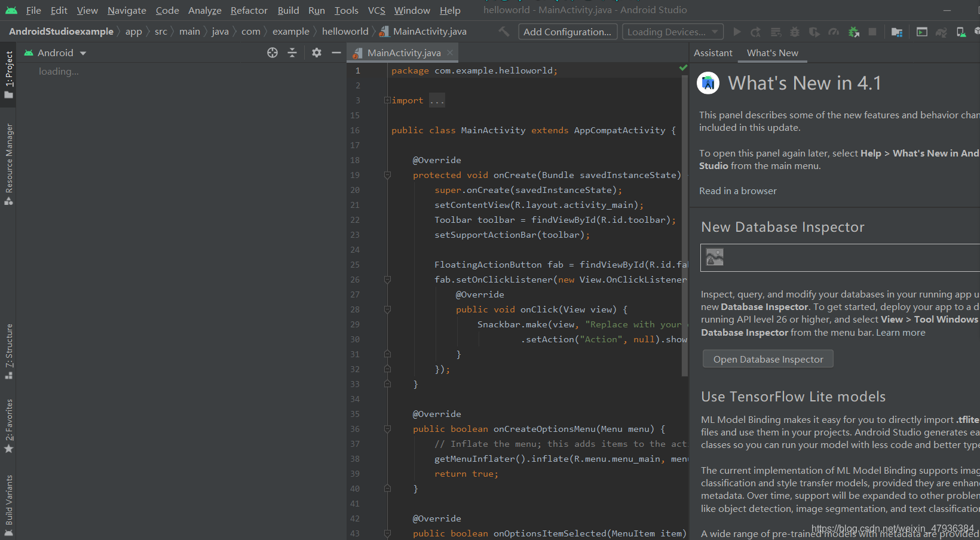
Task: Select the MainActivity.java editor tab
Action: click(404, 53)
